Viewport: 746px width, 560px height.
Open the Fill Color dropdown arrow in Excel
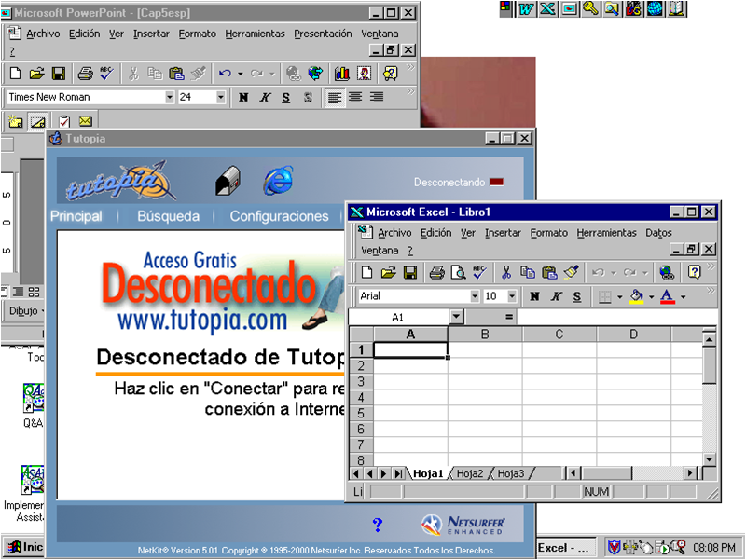coord(651,297)
